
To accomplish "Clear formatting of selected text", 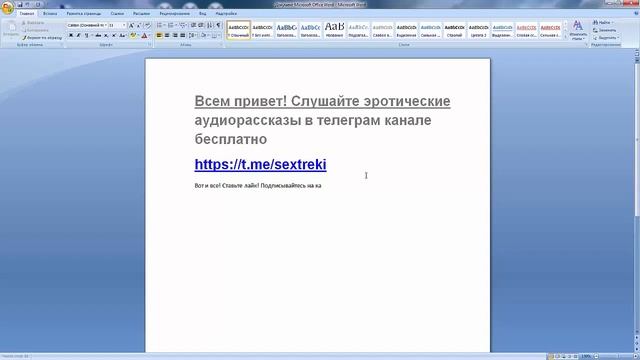I will (147, 25).
